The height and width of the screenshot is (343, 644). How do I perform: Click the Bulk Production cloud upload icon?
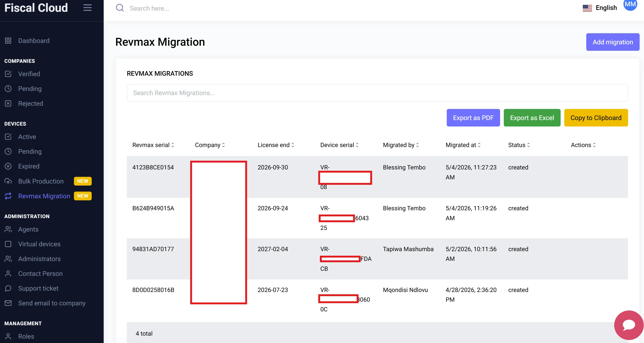click(8, 181)
